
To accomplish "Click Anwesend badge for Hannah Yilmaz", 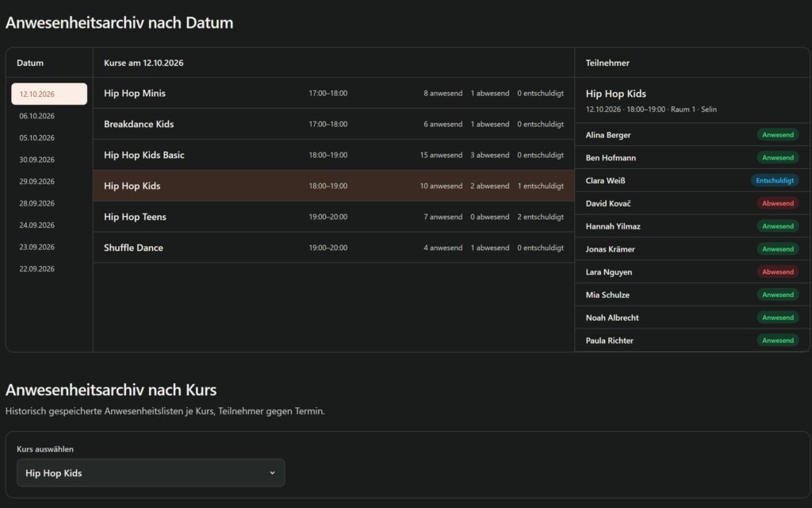I will [778, 226].
